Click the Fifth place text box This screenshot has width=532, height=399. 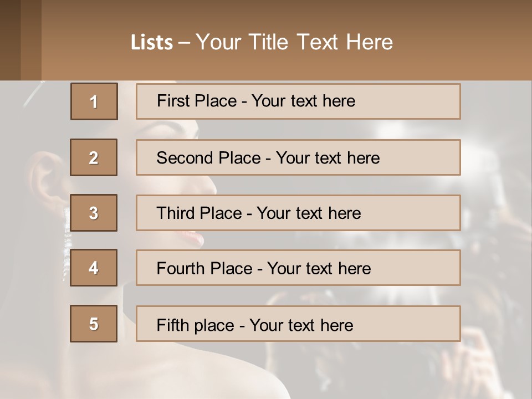298,324
